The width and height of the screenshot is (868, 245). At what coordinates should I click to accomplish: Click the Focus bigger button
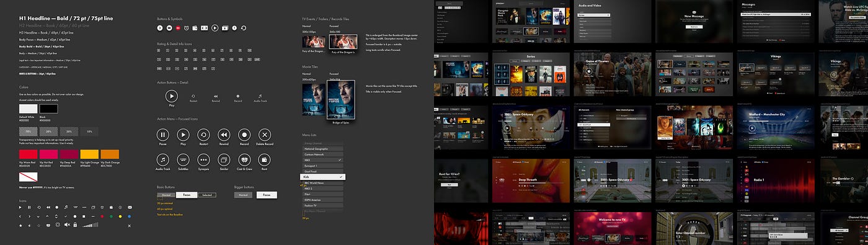point(267,195)
